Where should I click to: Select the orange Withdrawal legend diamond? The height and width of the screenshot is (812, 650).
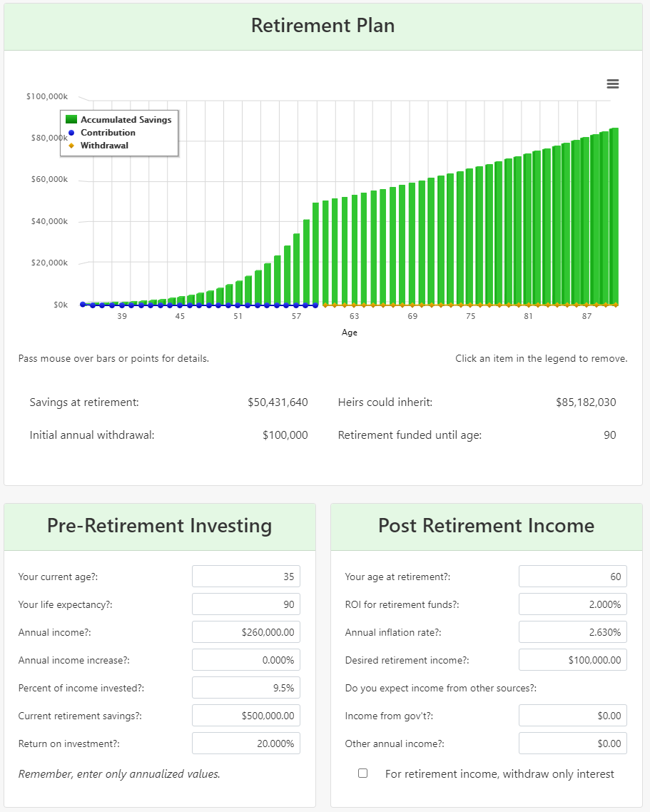(71, 146)
